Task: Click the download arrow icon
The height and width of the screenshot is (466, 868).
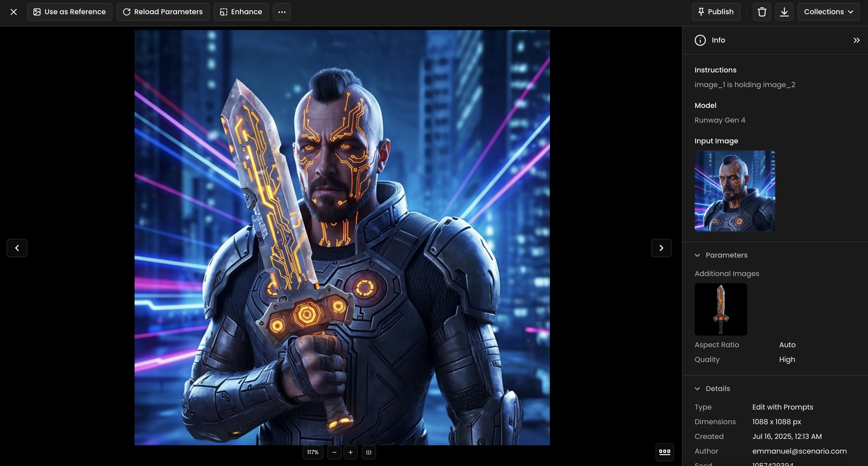Action: (x=784, y=12)
